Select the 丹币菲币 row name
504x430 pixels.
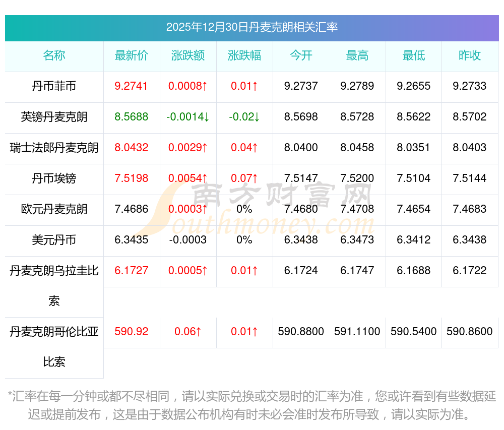pos(54,86)
